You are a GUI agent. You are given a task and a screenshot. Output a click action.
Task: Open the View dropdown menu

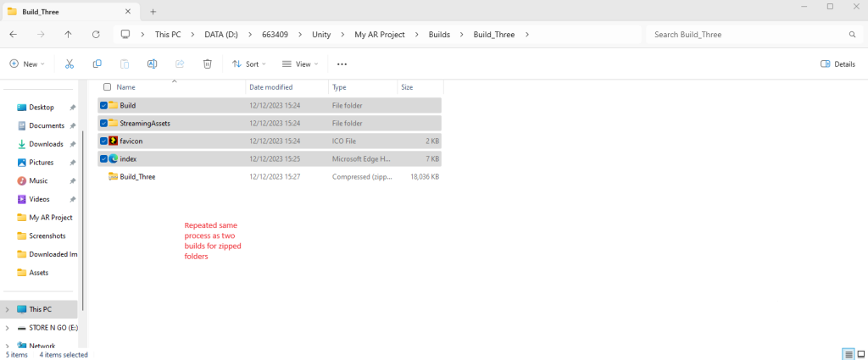(x=299, y=64)
